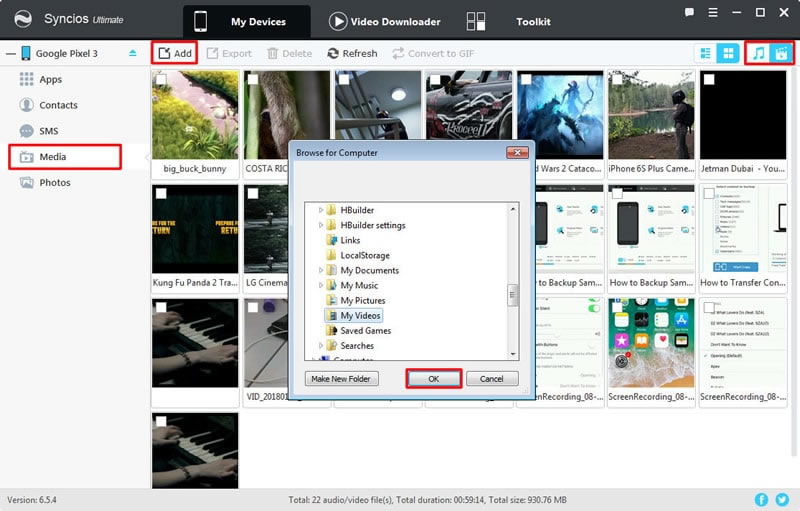Show video files with clapperboard icon
800x511 pixels.
click(781, 53)
